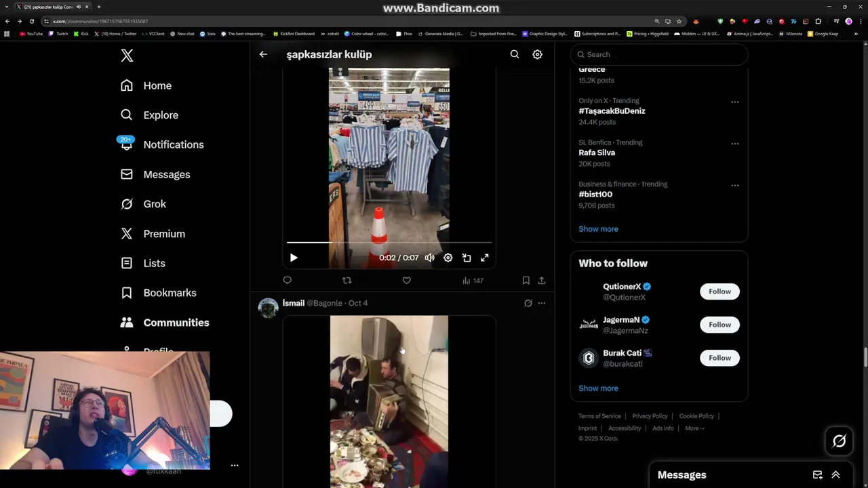Open the Google Keep bookmark

click(823, 34)
